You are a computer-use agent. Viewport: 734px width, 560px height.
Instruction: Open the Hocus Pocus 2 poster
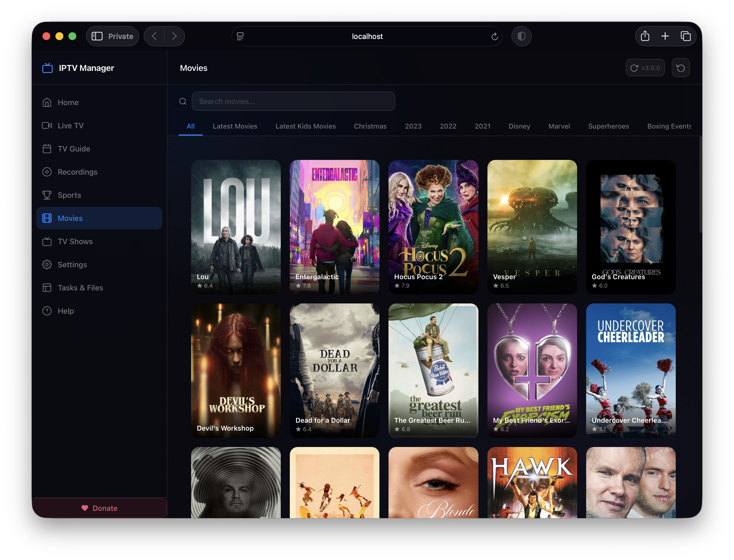pos(433,227)
